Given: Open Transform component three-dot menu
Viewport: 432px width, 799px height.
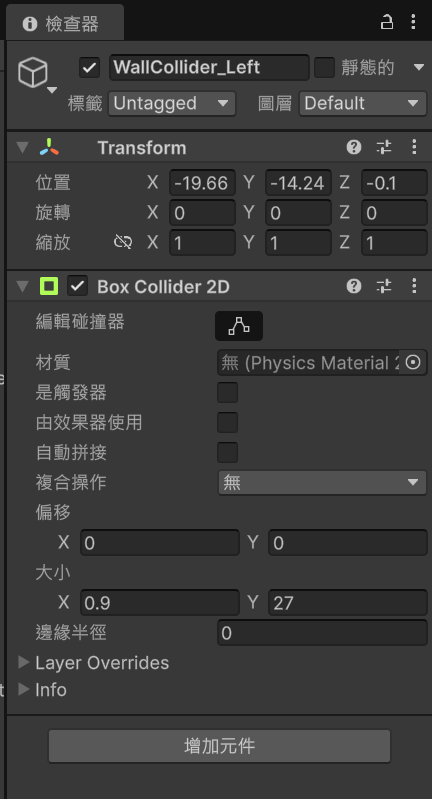Looking at the screenshot, I should coord(414,147).
